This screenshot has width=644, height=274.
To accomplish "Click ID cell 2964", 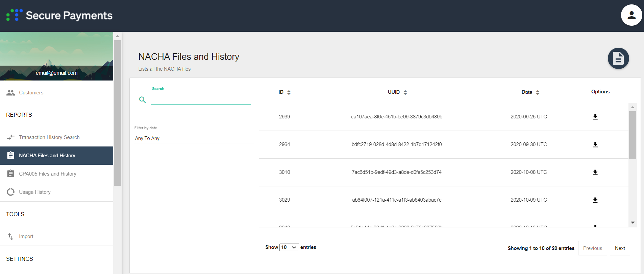I will pyautogui.click(x=284, y=144).
